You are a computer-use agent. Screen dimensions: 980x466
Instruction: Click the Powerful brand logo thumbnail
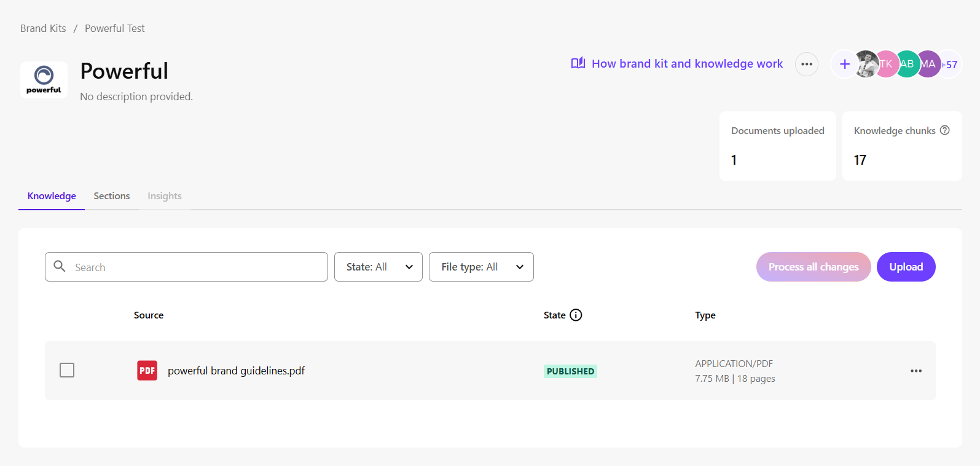[44, 79]
